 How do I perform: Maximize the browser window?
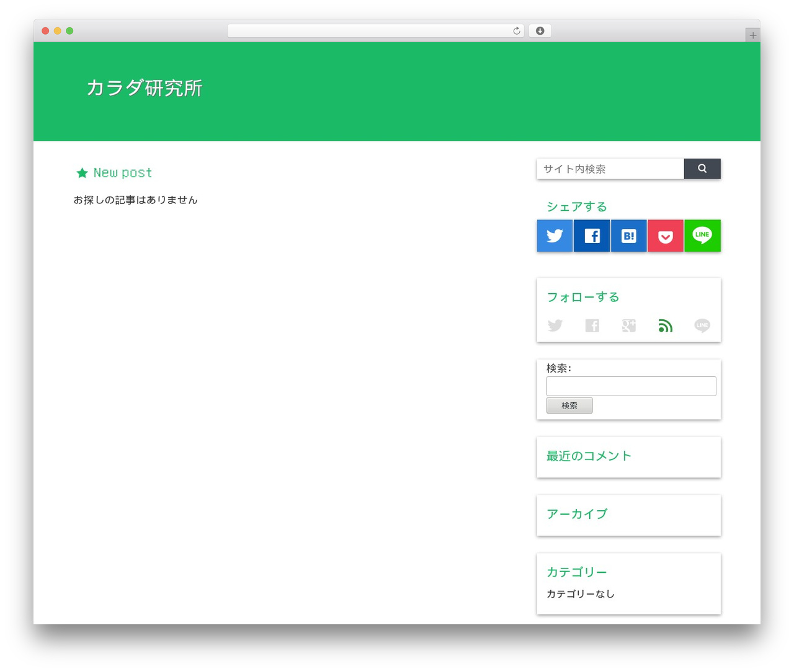(69, 31)
